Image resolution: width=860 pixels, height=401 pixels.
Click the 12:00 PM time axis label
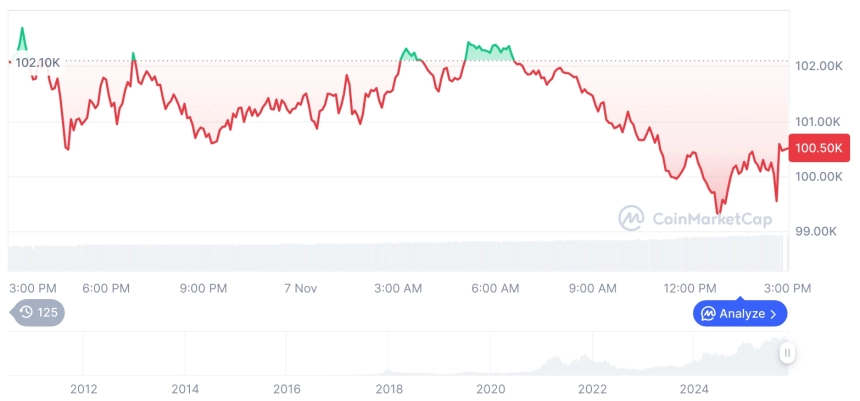point(691,288)
